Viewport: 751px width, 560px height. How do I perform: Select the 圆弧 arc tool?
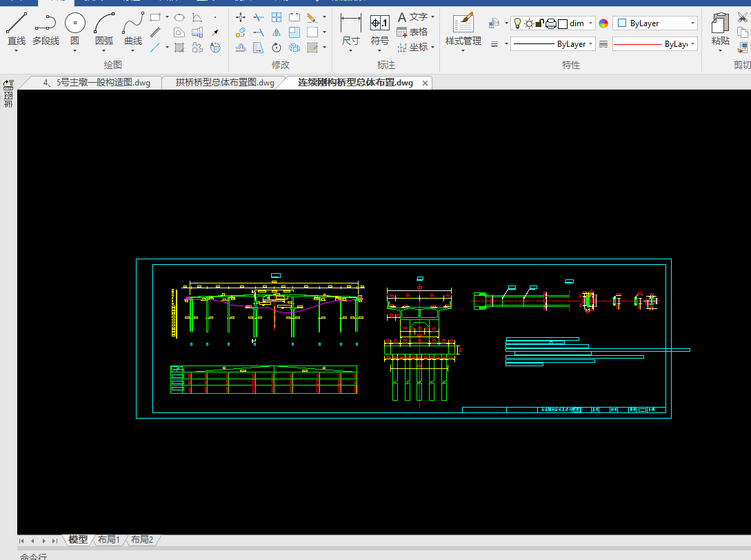pyautogui.click(x=104, y=29)
